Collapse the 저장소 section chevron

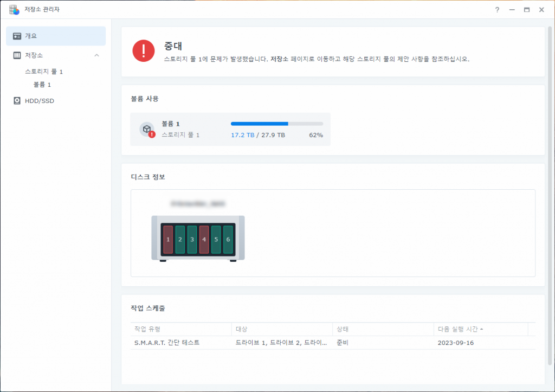click(96, 55)
